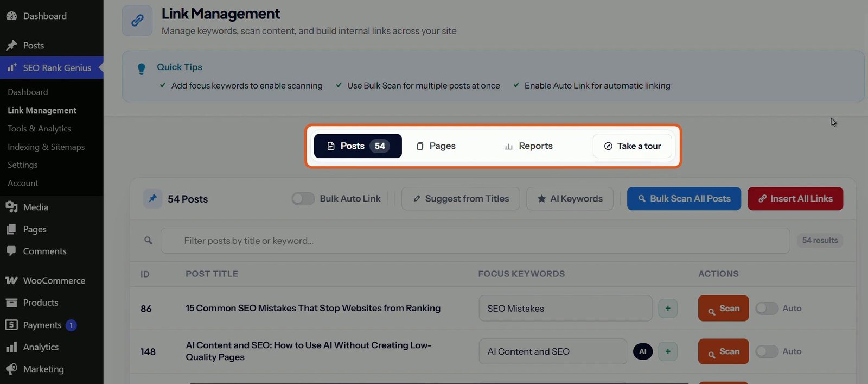Click the POST TITLE column header
This screenshot has width=868, height=384.
212,274
